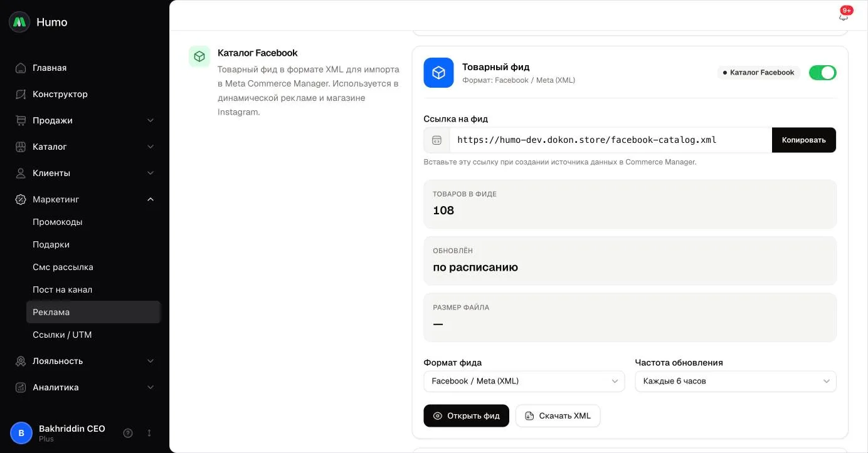Click the help question mark icon
This screenshot has width=868, height=453.
click(x=128, y=433)
